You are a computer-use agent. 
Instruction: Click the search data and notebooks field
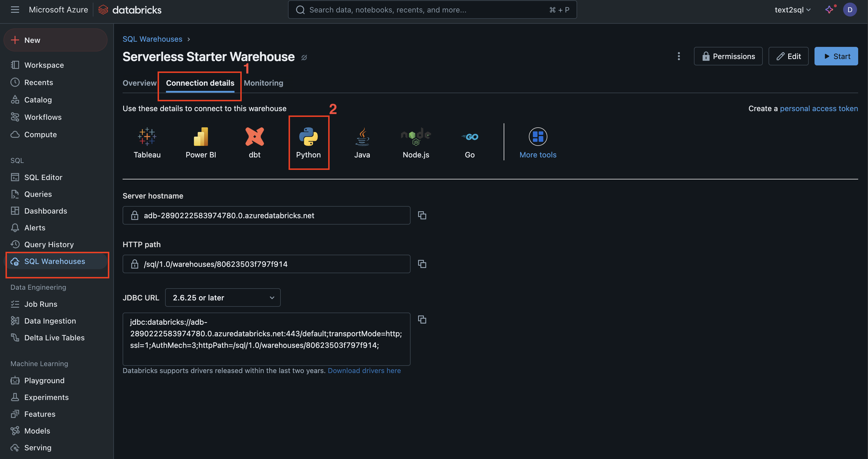pos(432,10)
